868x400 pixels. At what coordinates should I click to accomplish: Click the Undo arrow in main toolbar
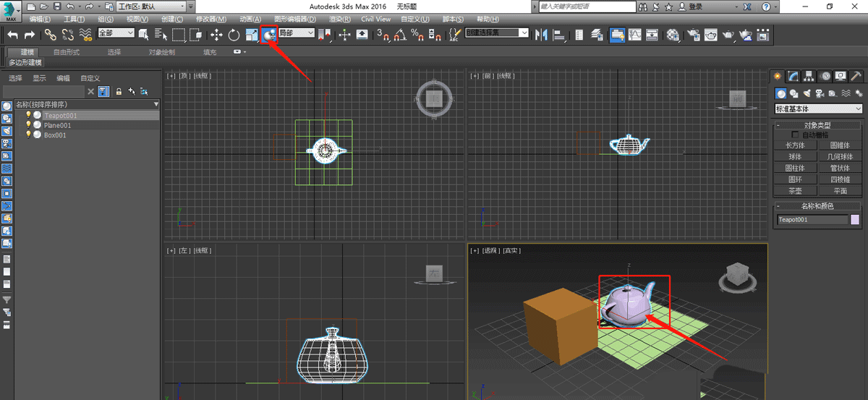(12, 34)
